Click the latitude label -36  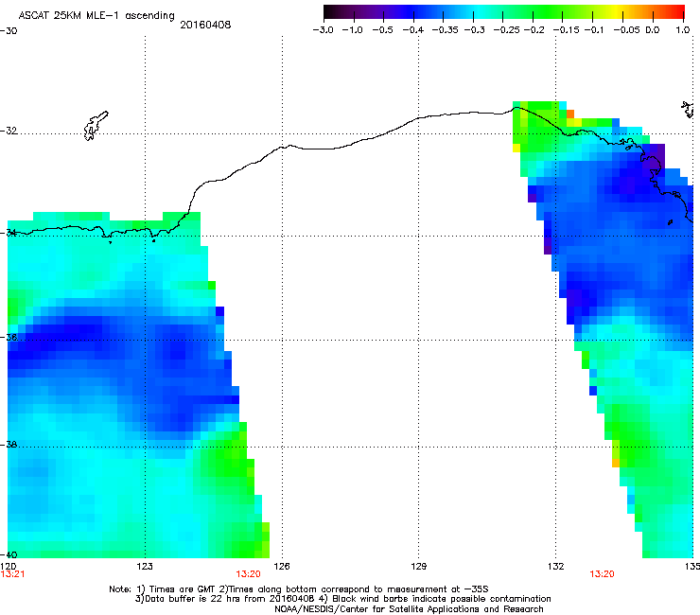pyautogui.click(x=9, y=337)
